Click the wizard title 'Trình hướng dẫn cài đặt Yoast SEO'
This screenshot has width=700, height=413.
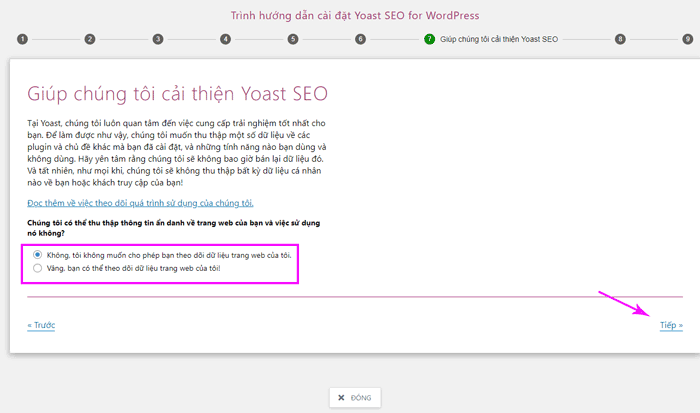coord(355,16)
